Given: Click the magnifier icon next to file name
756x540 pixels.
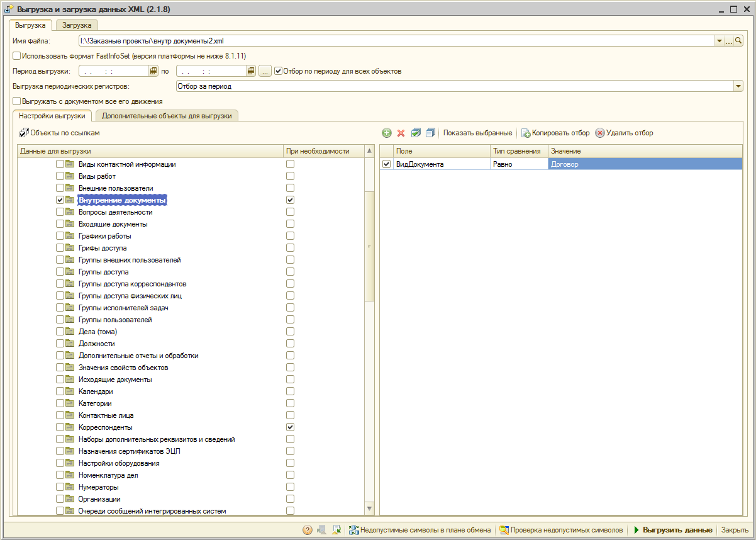Looking at the screenshot, I should tap(739, 41).
